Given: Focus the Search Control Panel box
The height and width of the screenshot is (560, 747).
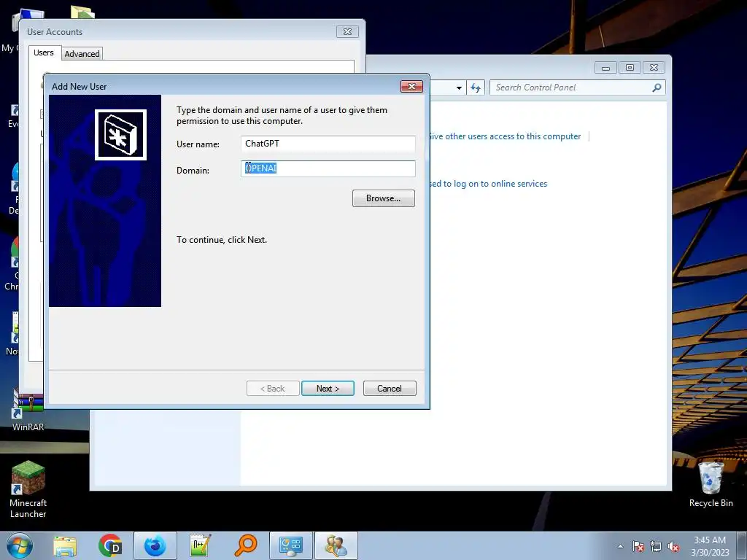Looking at the screenshot, I should [570, 87].
